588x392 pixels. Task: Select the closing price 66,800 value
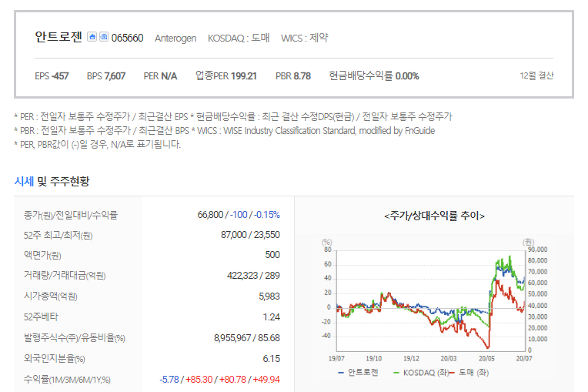(210, 215)
